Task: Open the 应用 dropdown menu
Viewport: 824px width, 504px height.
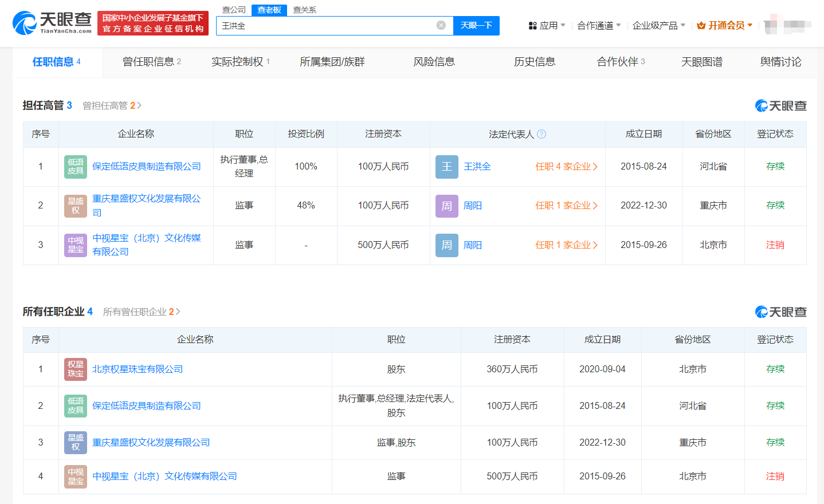Action: tap(547, 25)
